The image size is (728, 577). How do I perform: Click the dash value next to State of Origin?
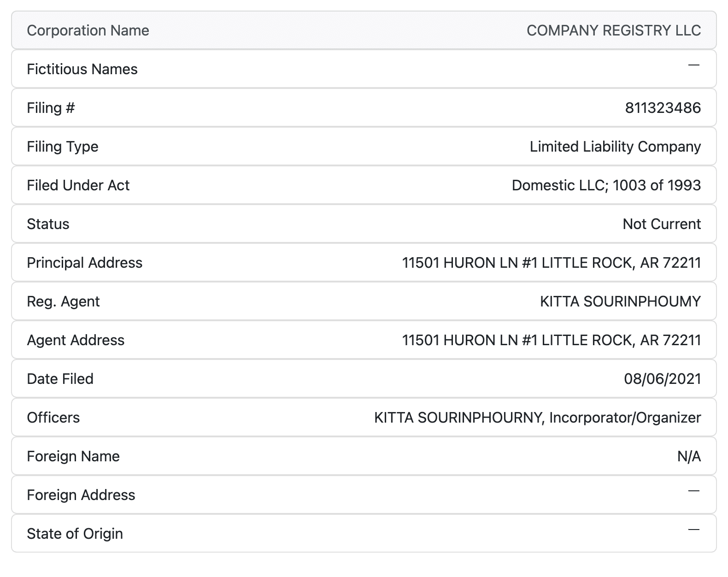[x=694, y=530]
